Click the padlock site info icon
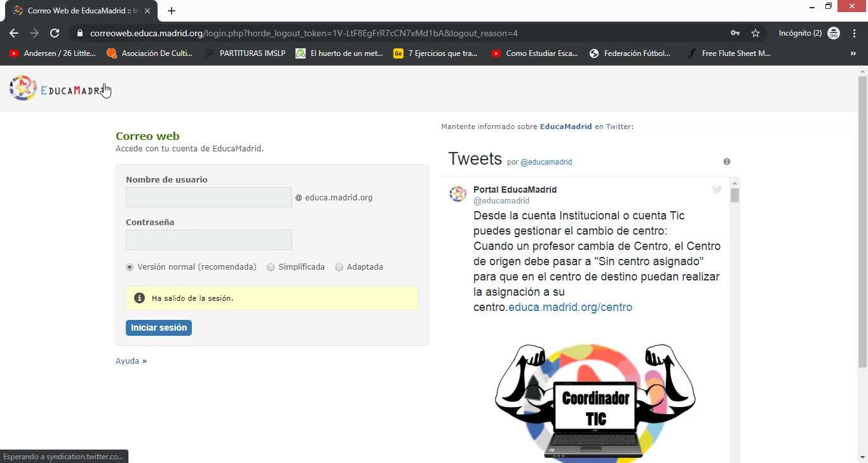Screen dimensions: 868x463 click(79, 33)
